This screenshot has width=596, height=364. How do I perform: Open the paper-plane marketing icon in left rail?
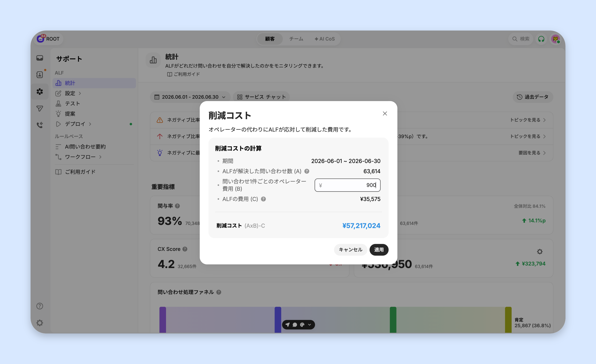pos(40,108)
